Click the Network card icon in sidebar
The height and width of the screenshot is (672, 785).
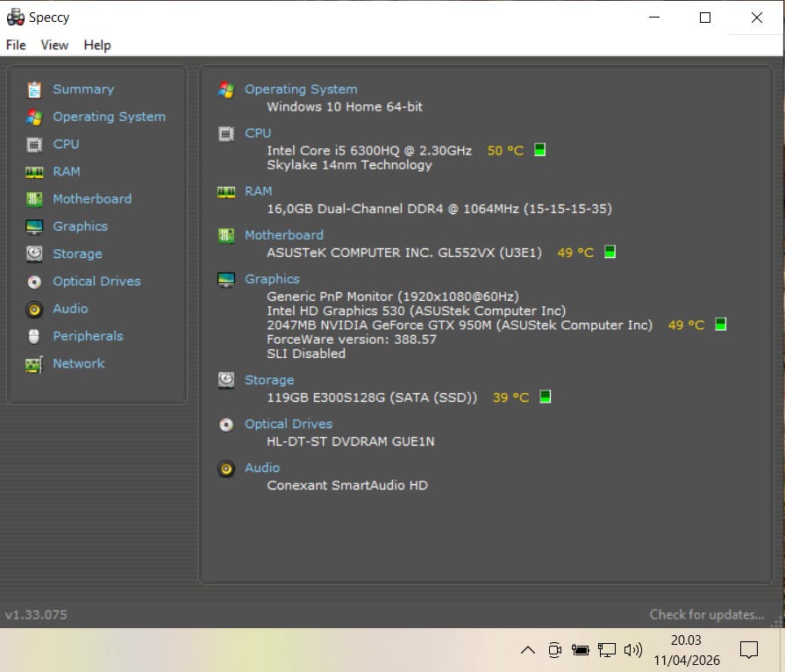coord(34,365)
